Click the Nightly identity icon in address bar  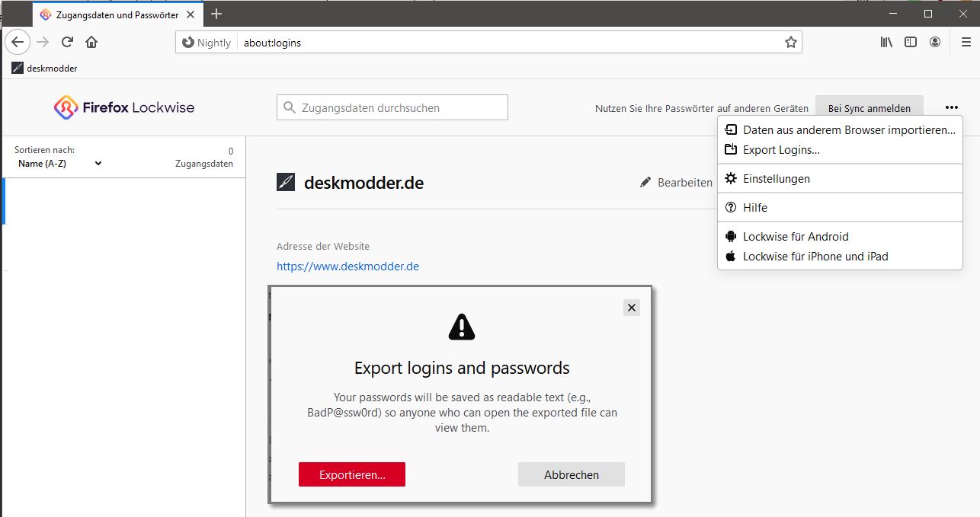click(x=207, y=43)
